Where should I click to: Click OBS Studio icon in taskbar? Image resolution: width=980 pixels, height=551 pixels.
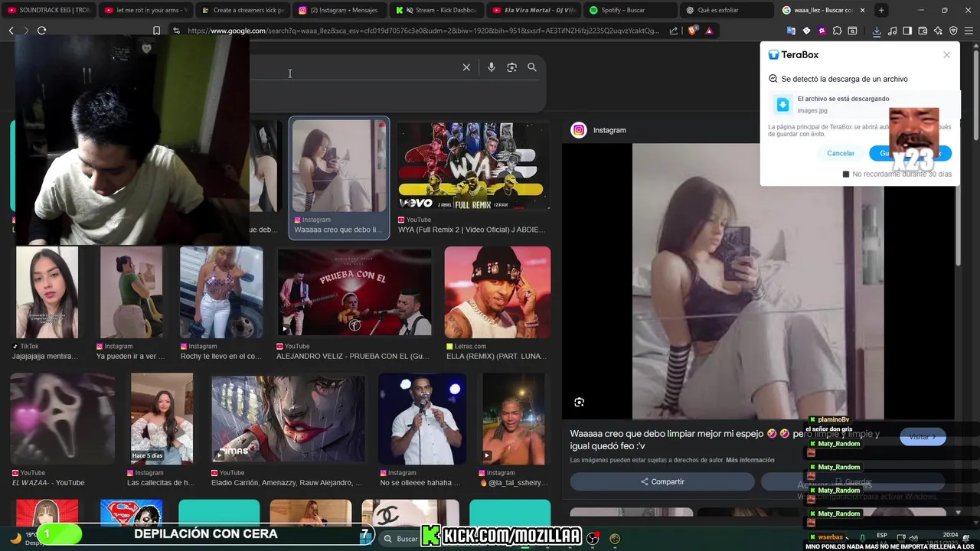tap(592, 539)
